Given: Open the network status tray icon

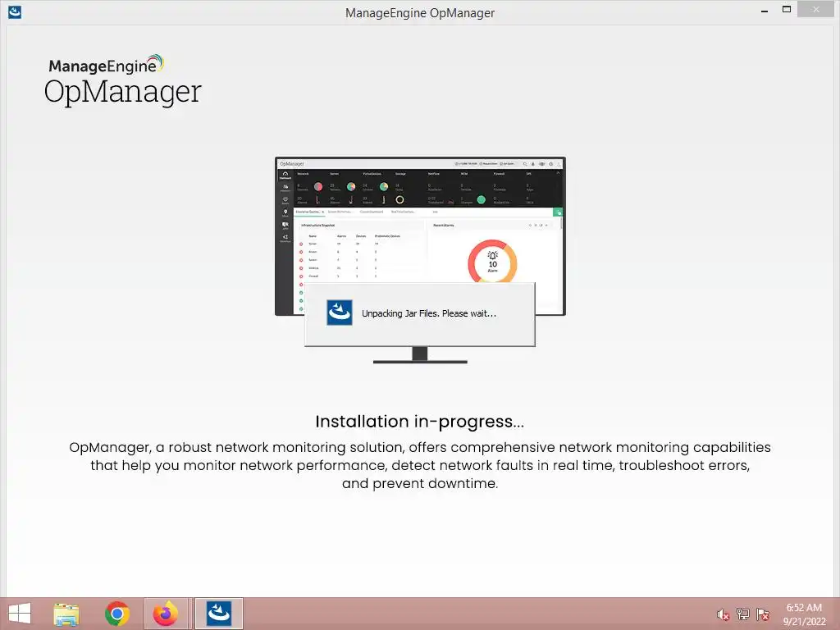Looking at the screenshot, I should tap(743, 614).
